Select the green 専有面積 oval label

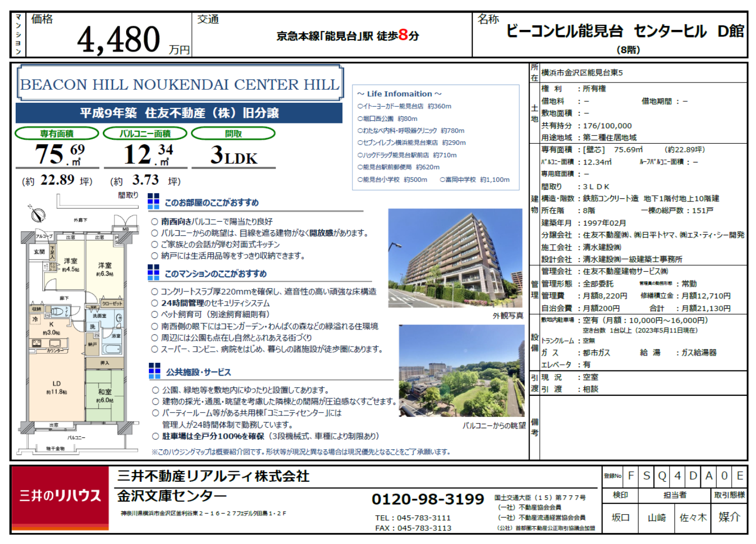(x=57, y=134)
